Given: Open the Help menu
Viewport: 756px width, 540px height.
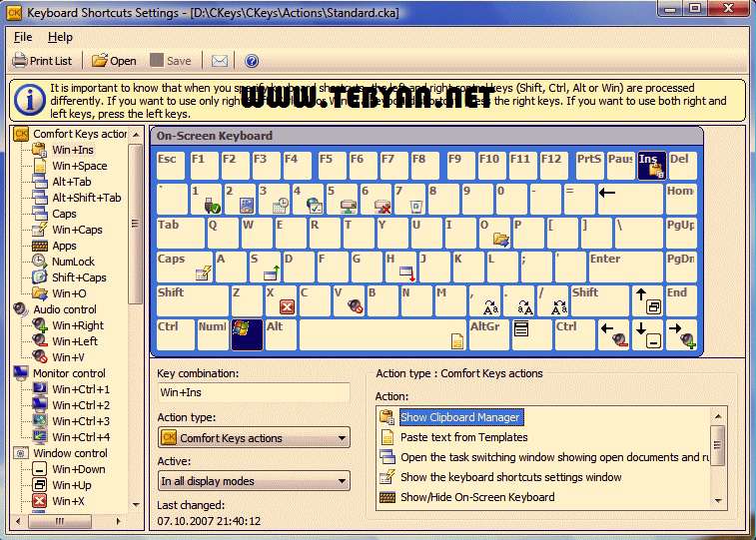Looking at the screenshot, I should 60,37.
